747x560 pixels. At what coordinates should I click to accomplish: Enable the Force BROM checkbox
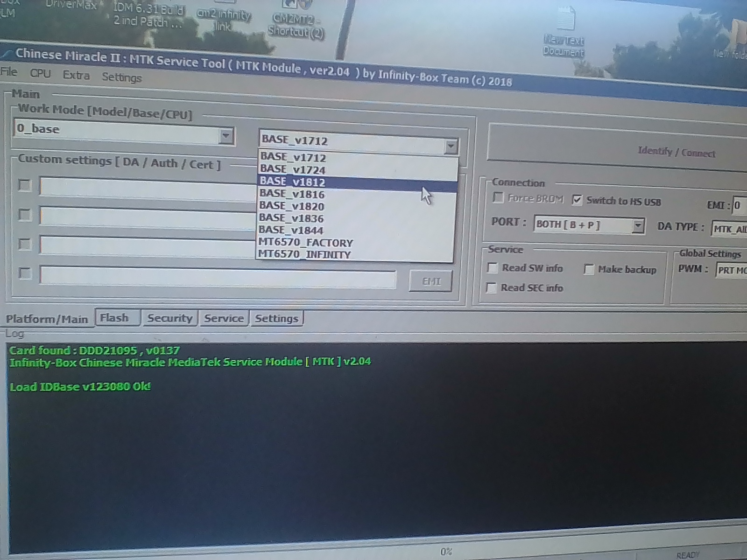498,197
